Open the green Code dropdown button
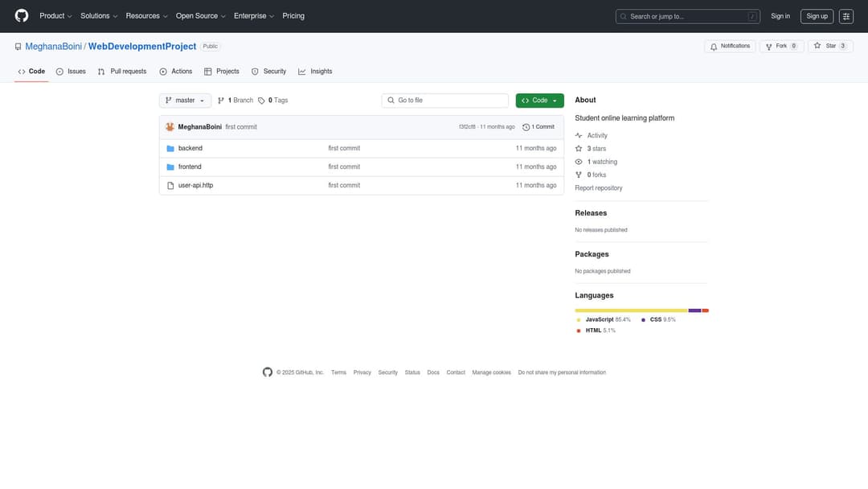 coord(540,101)
